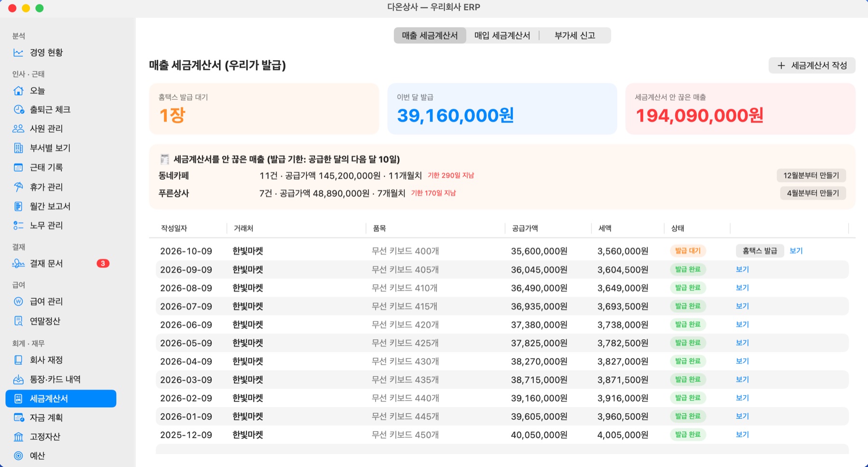This screenshot has width=868, height=467.
Task: Open the 예산 target icon
Action: coord(18,456)
